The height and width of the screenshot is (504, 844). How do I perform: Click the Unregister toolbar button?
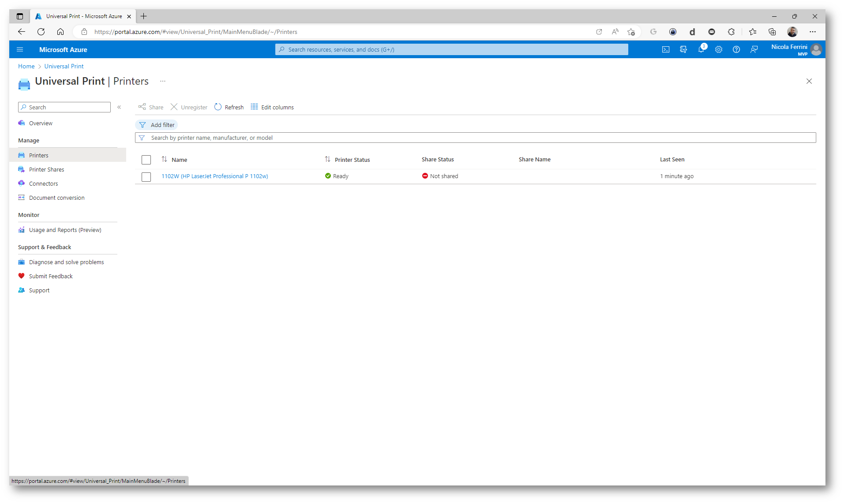click(x=189, y=107)
